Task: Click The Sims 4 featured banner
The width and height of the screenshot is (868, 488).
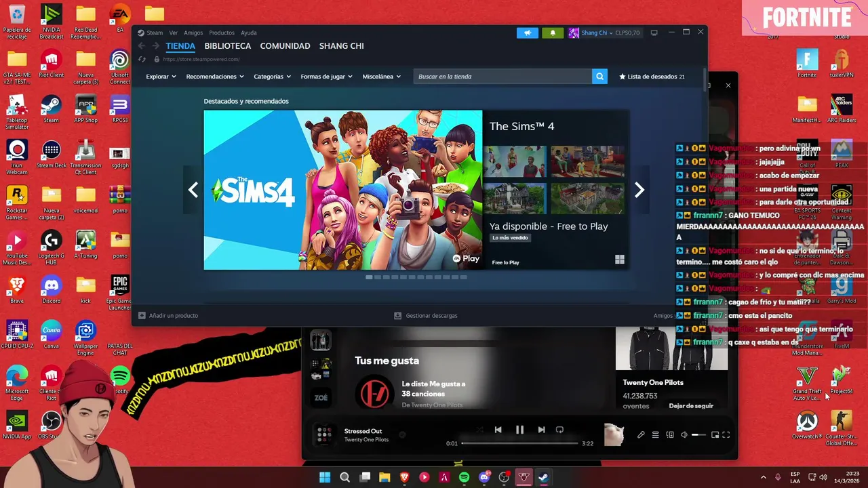Action: click(343, 190)
